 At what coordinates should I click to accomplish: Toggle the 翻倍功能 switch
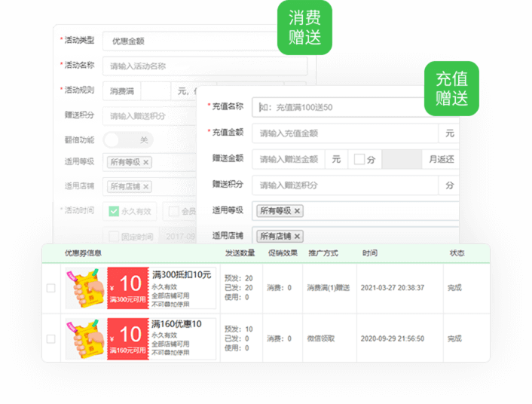(x=127, y=139)
